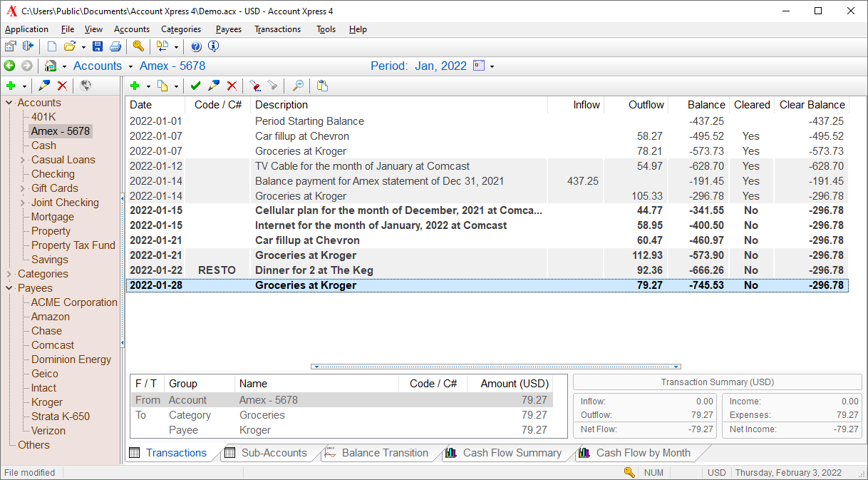Click the paste clipboard icon in transaction toolbar

point(322,86)
